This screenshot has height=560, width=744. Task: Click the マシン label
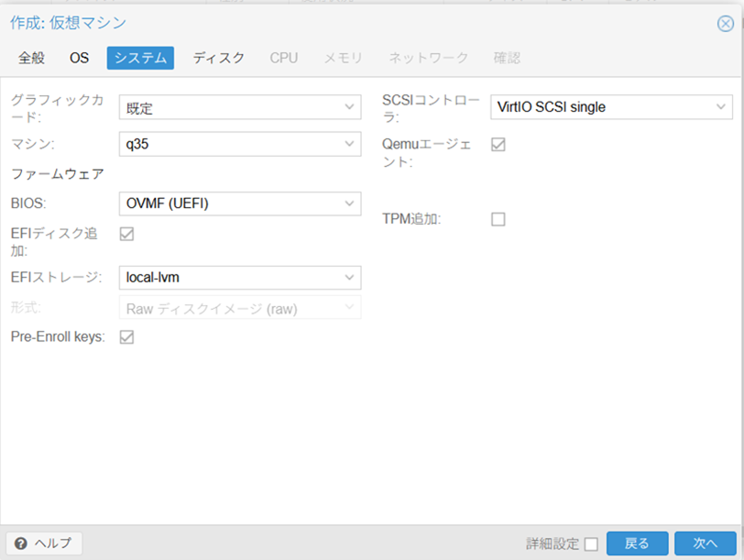[x=32, y=144]
